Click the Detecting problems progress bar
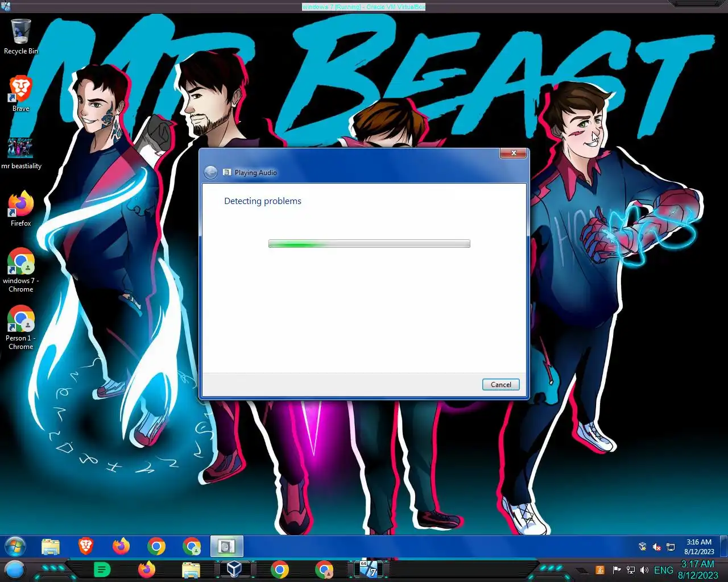 (x=369, y=244)
